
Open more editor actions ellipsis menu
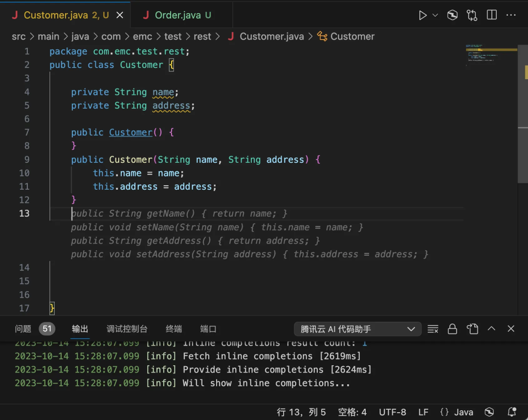[x=511, y=15]
